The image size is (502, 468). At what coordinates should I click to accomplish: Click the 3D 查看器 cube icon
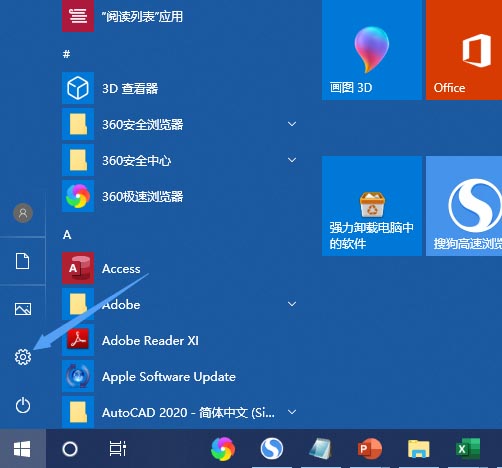point(78,88)
